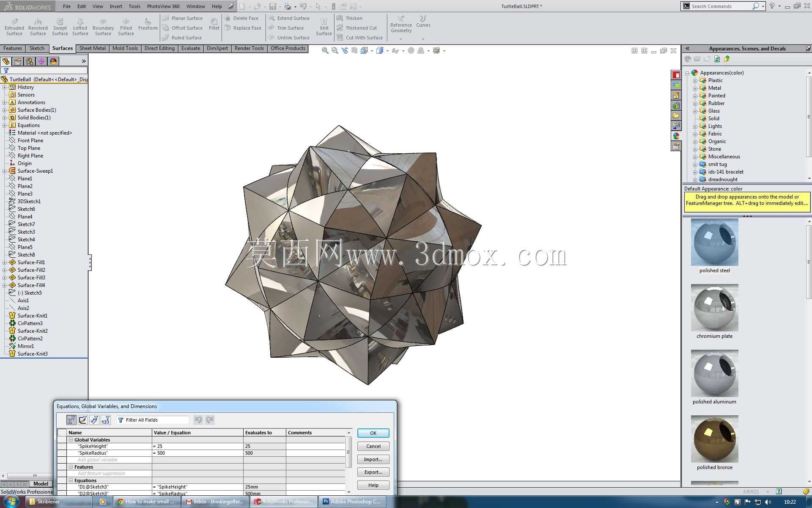
Task: Open the ConfigurationManager tab icon
Action: 30,61
